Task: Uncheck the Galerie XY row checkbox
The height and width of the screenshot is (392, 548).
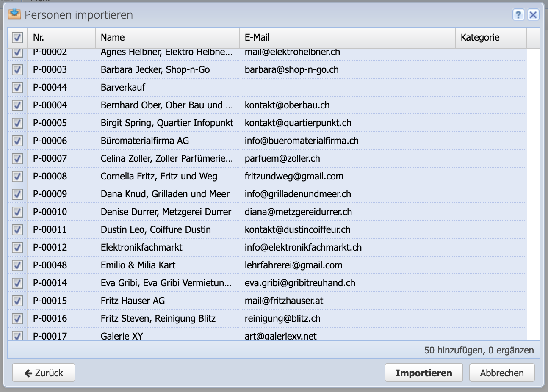Action: pyautogui.click(x=17, y=336)
